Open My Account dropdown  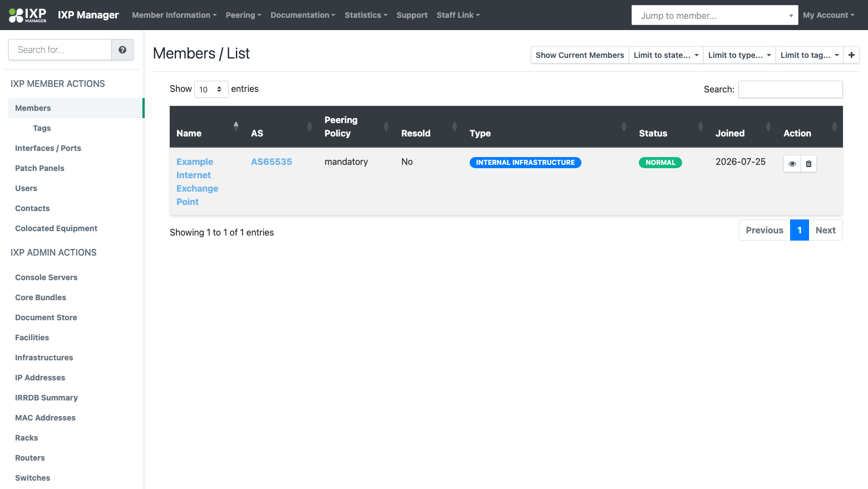(x=828, y=15)
